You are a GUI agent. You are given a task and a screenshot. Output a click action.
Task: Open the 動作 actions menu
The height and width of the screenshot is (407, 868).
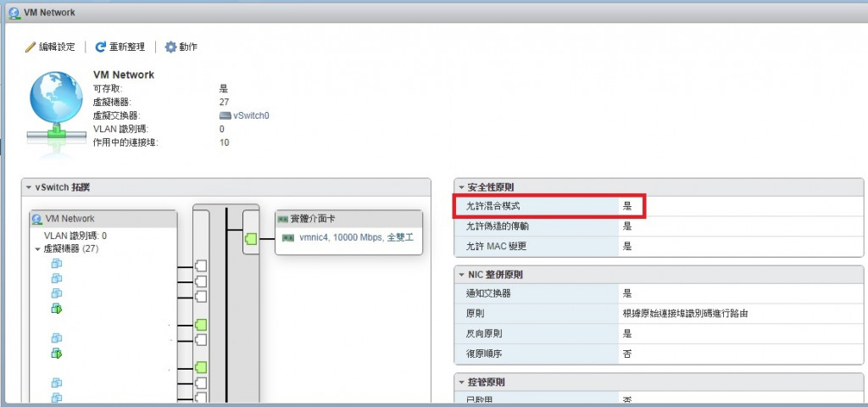[181, 47]
